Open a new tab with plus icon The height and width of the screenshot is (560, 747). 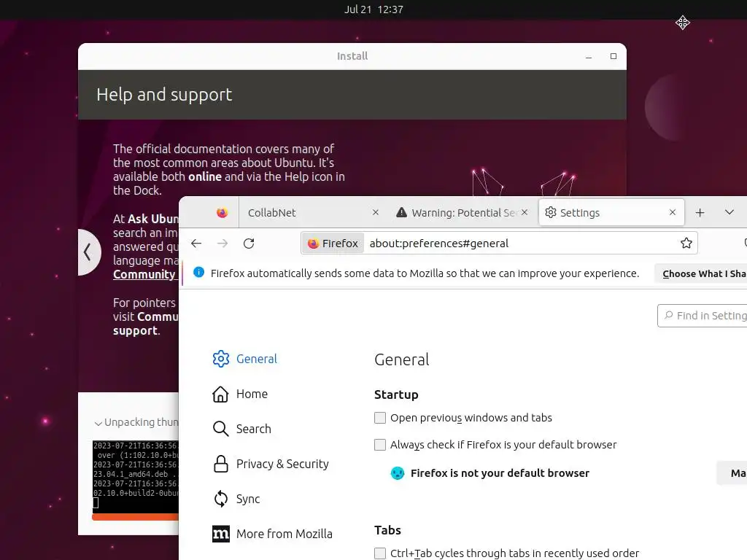click(x=700, y=213)
